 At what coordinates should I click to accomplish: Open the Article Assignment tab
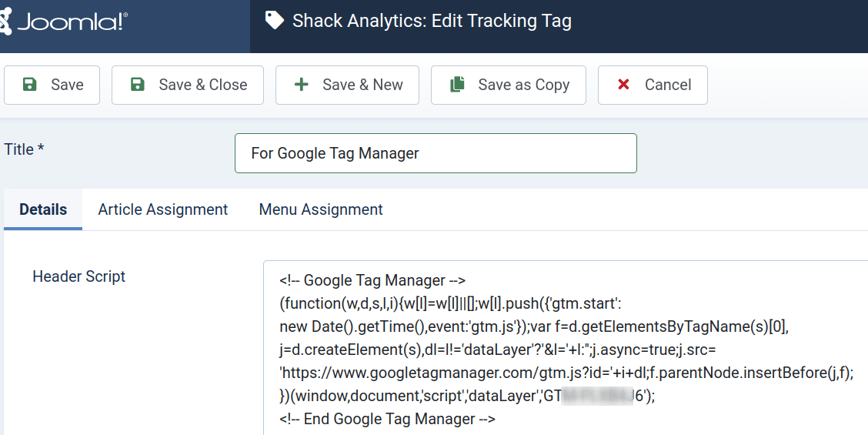coord(163,209)
